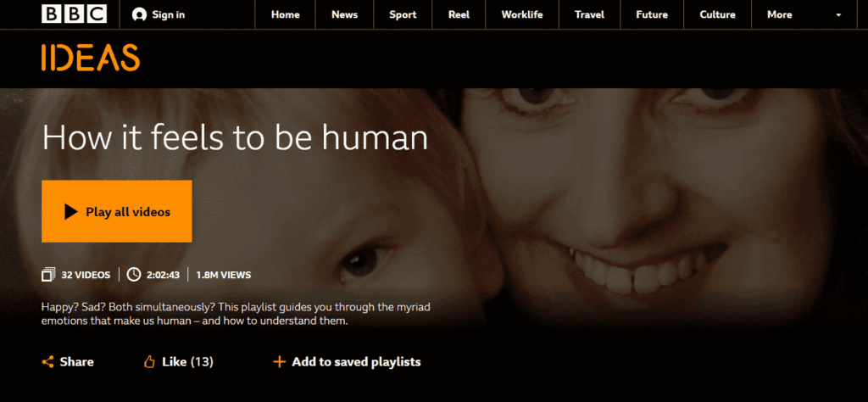Click the clock duration icon
The width and height of the screenshot is (868, 402).
pyautogui.click(x=133, y=274)
